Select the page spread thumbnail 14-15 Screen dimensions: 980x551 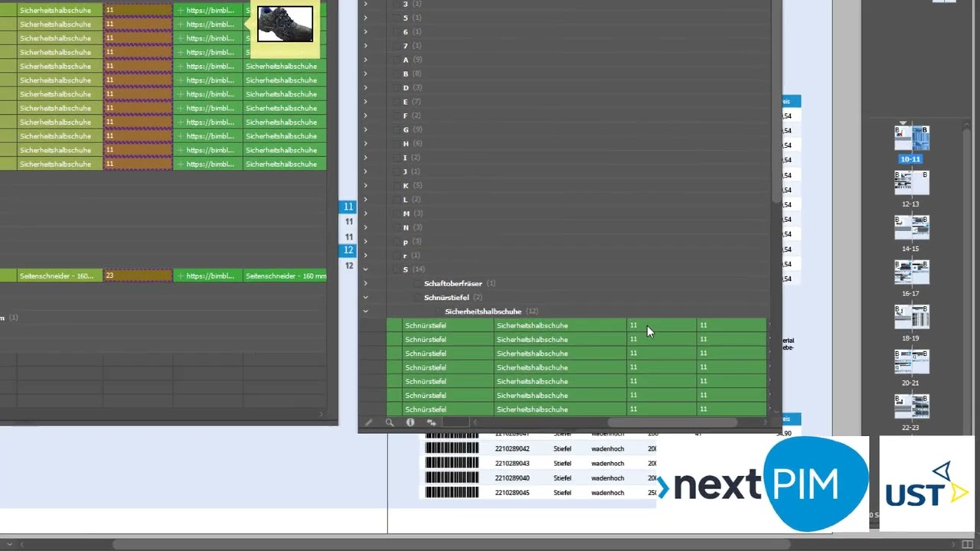click(911, 228)
